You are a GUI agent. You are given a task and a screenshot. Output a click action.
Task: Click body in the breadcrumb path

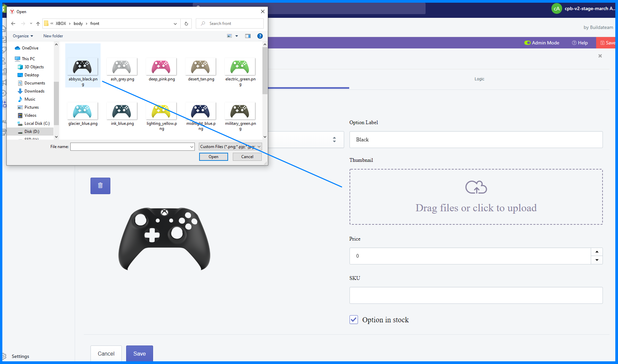pyautogui.click(x=78, y=24)
